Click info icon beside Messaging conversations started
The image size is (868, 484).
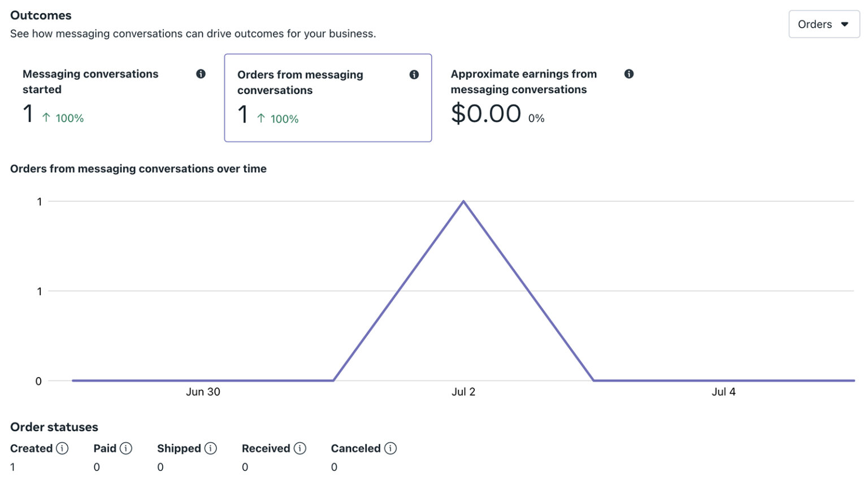coord(201,74)
